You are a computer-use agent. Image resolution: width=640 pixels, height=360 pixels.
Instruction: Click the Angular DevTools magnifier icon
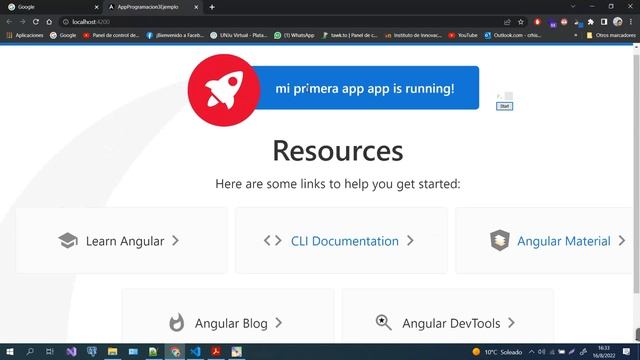383,322
